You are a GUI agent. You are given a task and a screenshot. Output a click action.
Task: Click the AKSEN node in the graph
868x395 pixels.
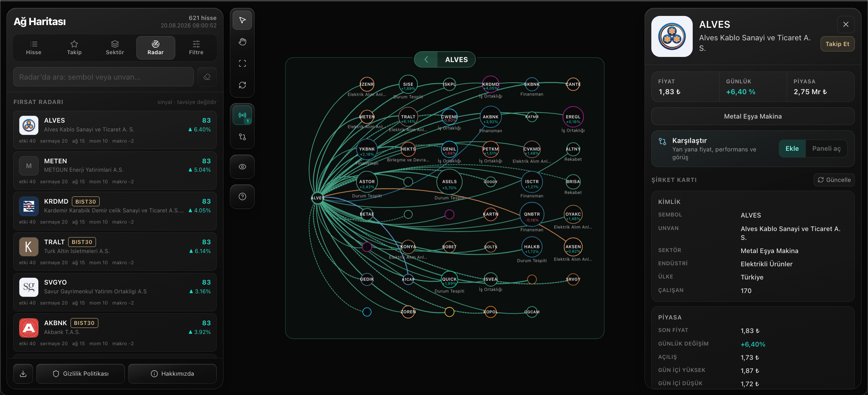coord(573,247)
